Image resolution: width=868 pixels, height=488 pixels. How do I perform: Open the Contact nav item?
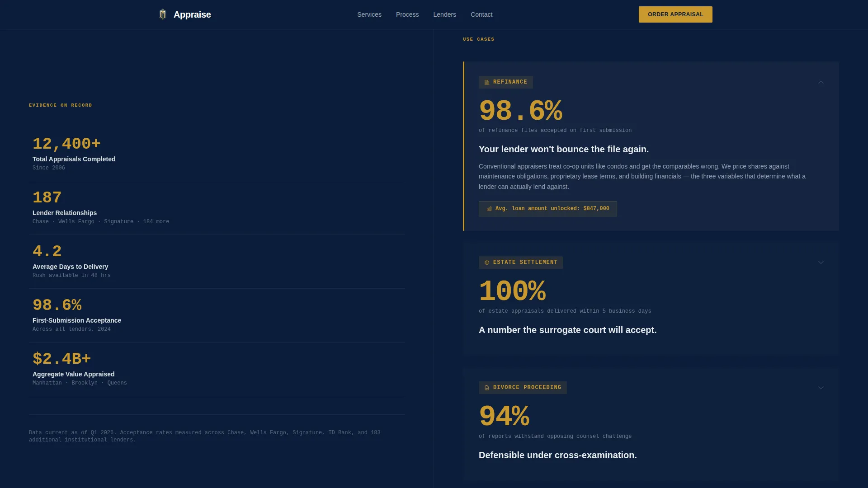pyautogui.click(x=481, y=14)
